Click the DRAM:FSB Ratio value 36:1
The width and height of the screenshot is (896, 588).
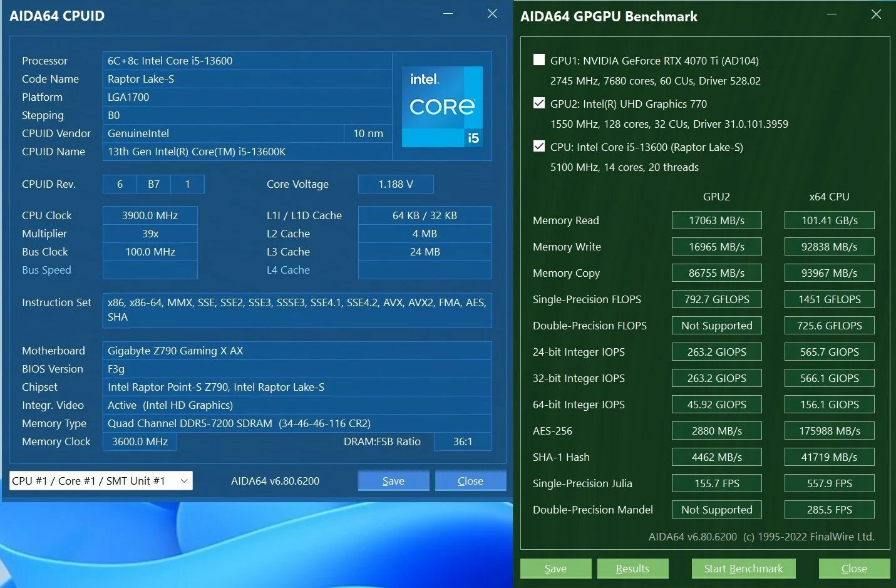tap(463, 441)
